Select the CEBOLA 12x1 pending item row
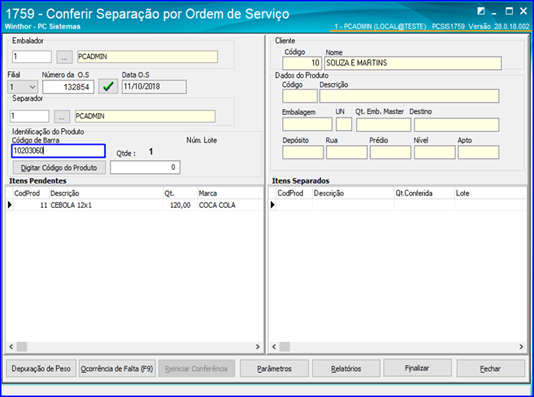This screenshot has width=534, height=397. (x=135, y=205)
